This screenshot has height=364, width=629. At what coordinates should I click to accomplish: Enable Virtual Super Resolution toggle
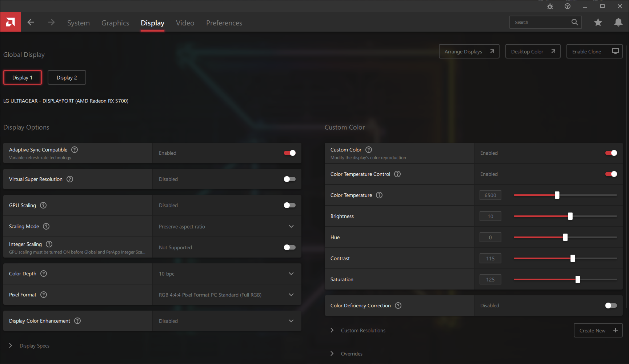(x=290, y=179)
